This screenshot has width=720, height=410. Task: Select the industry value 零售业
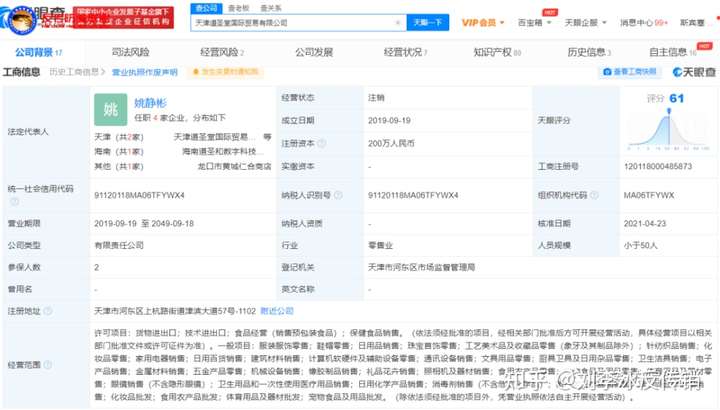pyautogui.click(x=380, y=246)
